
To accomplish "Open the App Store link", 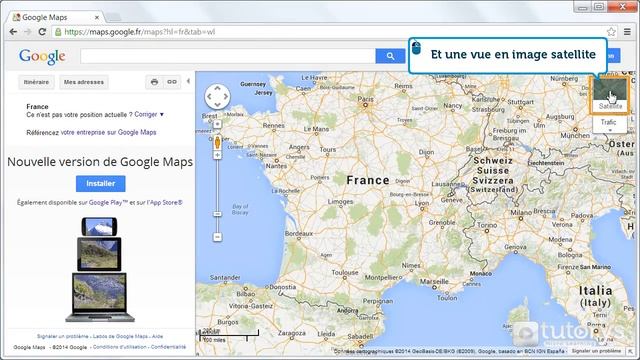I will [165, 202].
